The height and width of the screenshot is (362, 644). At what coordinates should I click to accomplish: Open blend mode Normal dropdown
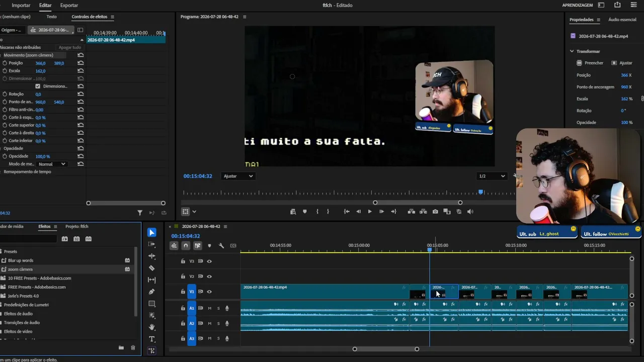pyautogui.click(x=52, y=164)
